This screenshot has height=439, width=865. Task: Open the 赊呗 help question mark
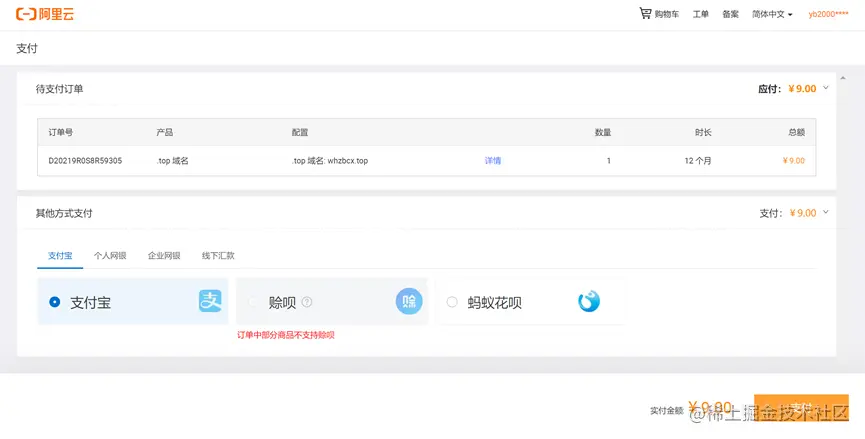[307, 302]
